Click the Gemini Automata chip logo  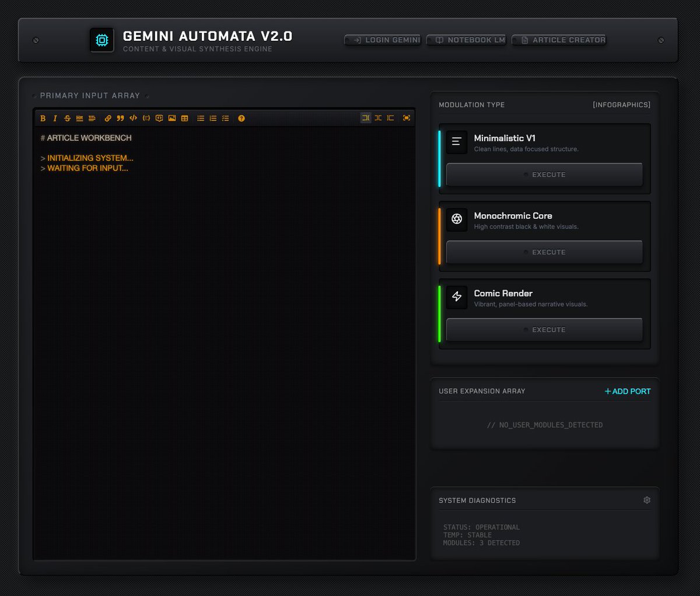pos(102,40)
